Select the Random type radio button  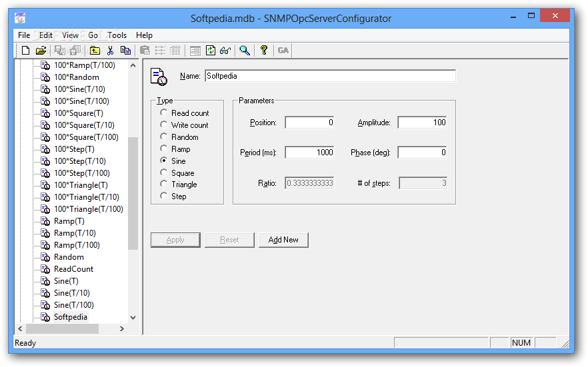pos(163,137)
